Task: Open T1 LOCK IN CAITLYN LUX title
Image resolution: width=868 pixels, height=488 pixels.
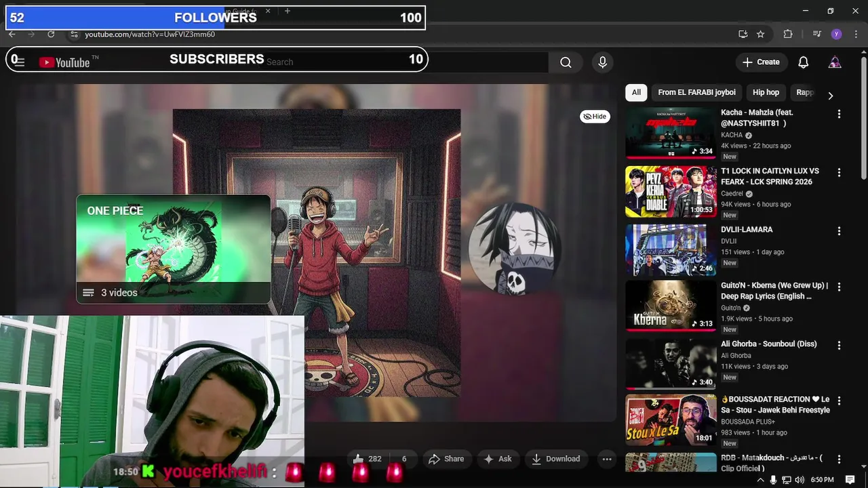Action: click(x=770, y=176)
